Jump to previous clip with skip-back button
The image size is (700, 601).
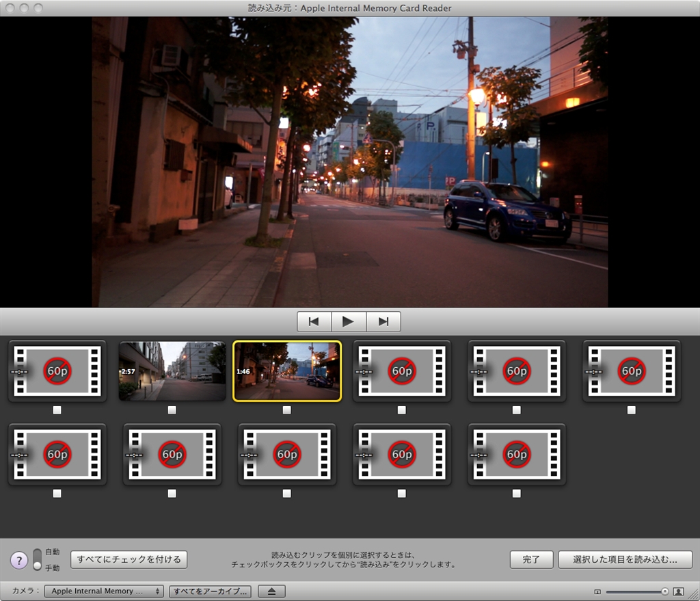point(314,321)
